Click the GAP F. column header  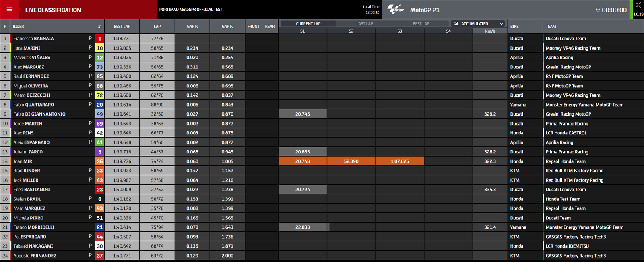pyautogui.click(x=227, y=27)
